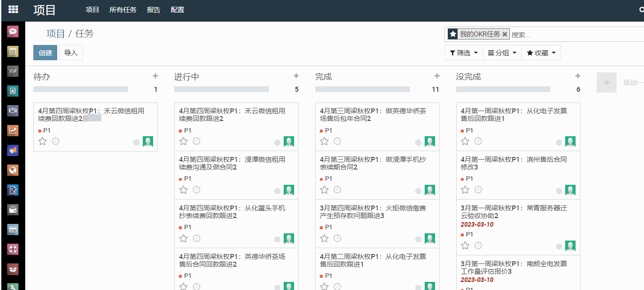
Task: Toggle star on 从化电子发票 card in 没完成
Action: (x=465, y=142)
